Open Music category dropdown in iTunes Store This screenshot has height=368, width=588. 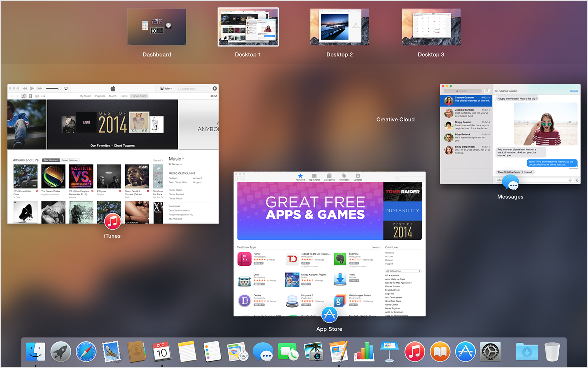[176, 159]
